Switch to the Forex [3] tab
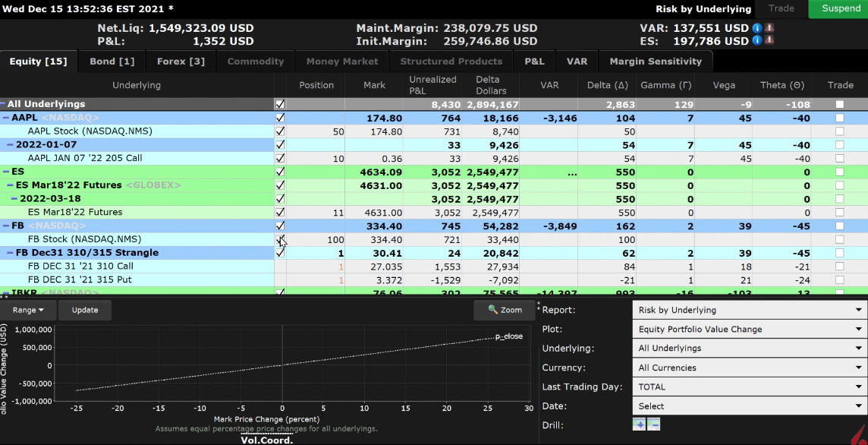 click(181, 62)
